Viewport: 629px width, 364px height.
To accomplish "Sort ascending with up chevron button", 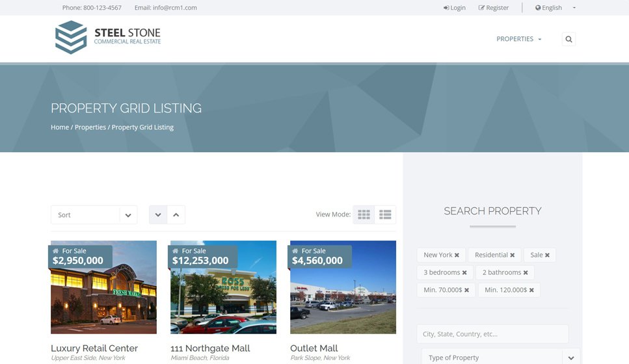I will (176, 215).
